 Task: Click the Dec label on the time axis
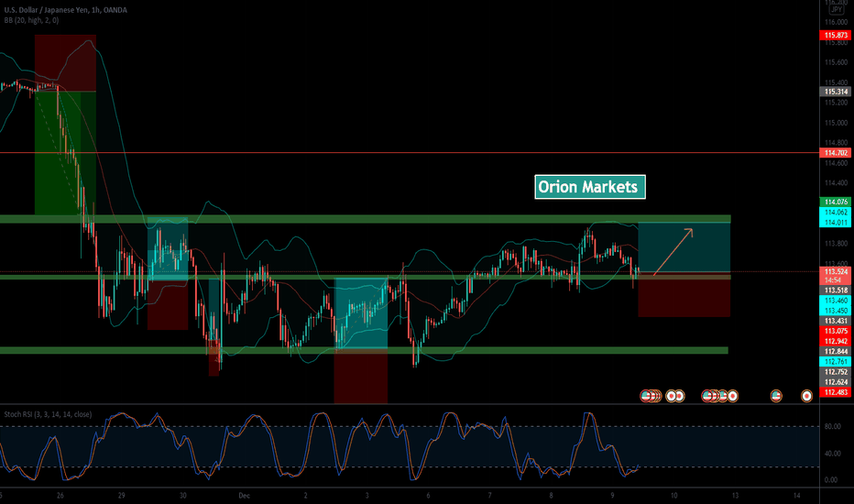pos(244,495)
